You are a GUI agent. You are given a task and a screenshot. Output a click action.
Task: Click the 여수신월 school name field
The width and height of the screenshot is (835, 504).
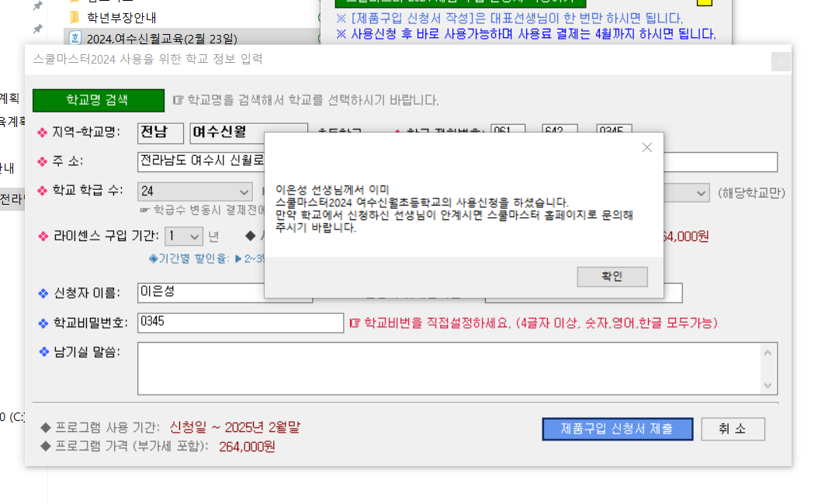pos(248,133)
